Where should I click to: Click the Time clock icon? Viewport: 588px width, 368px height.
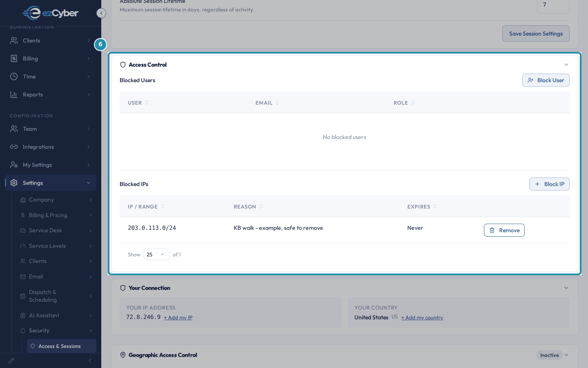point(14,76)
